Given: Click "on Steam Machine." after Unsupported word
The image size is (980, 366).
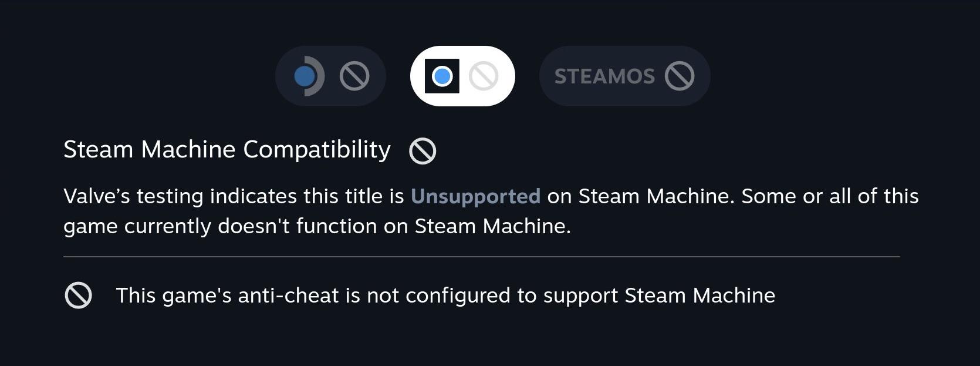Looking at the screenshot, I should tap(641, 196).
